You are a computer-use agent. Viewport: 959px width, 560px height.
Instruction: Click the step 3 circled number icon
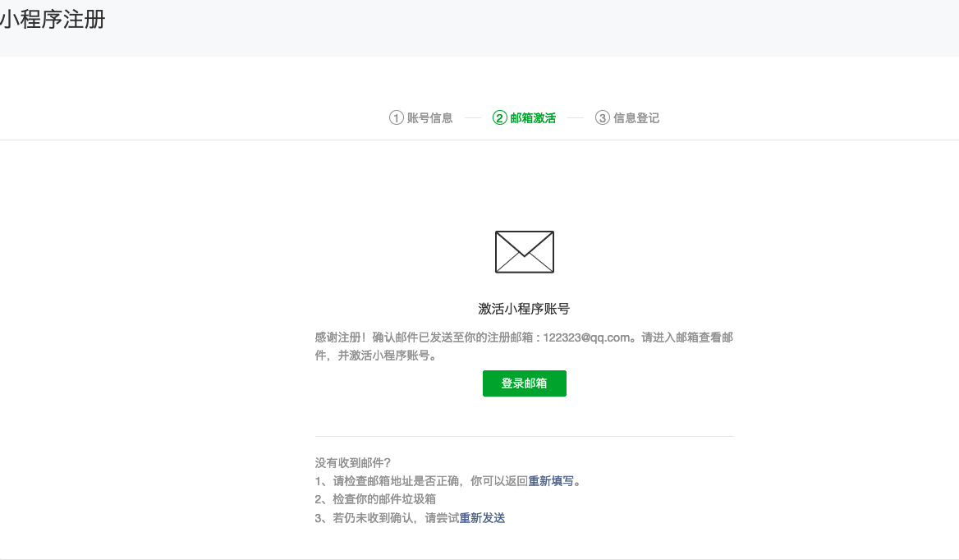pos(603,118)
